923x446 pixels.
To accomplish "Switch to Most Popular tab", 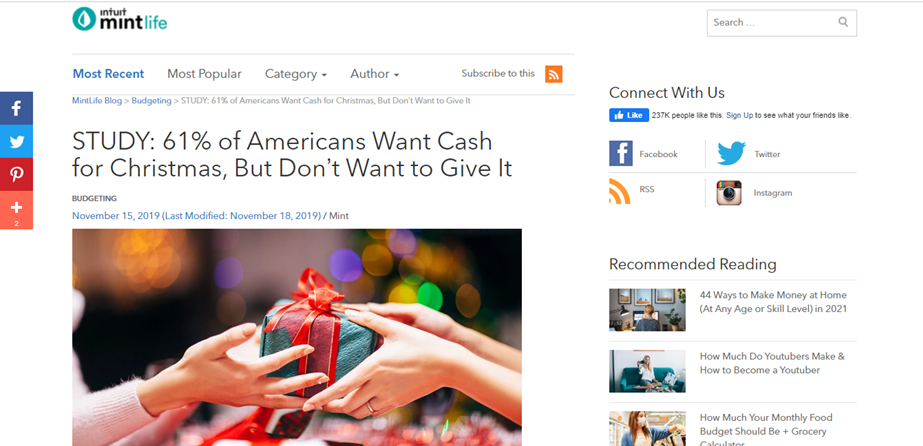I will 204,74.
